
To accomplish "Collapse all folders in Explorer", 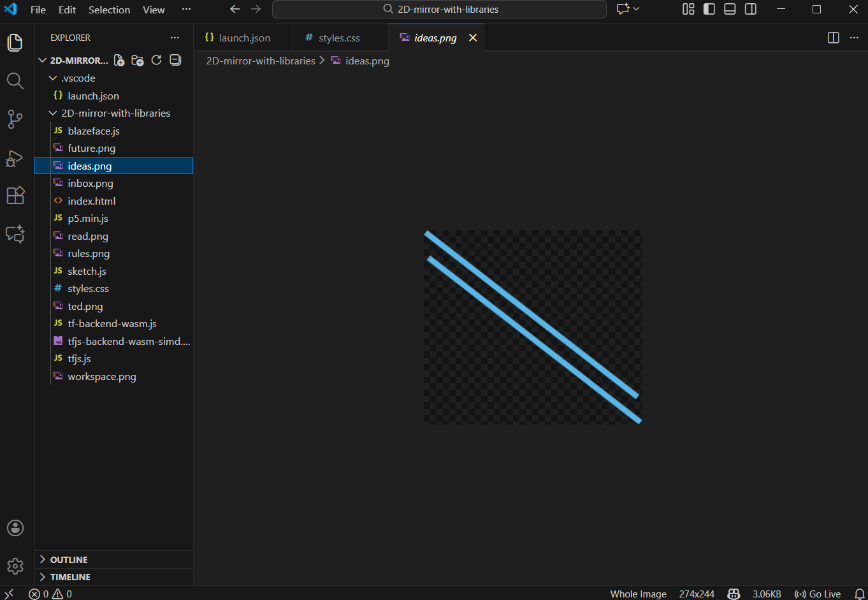I will 175,60.
